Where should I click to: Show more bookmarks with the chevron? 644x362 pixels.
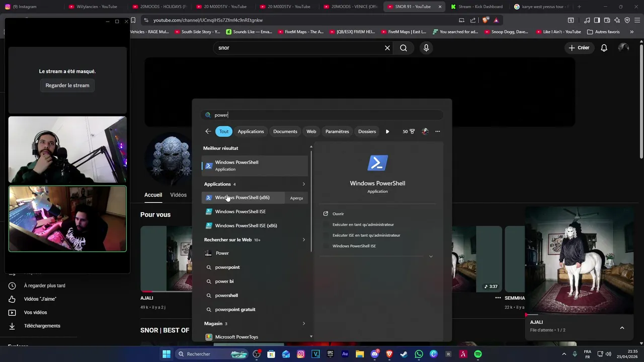tap(632, 32)
